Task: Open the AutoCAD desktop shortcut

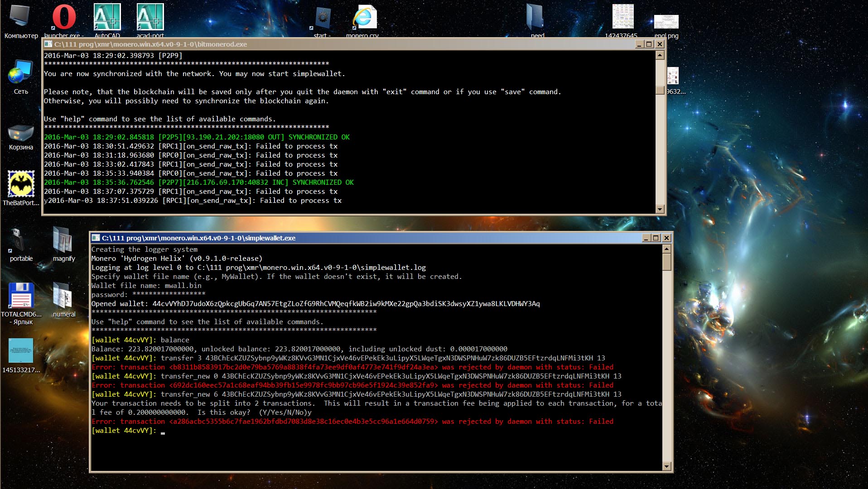Action: (x=107, y=21)
